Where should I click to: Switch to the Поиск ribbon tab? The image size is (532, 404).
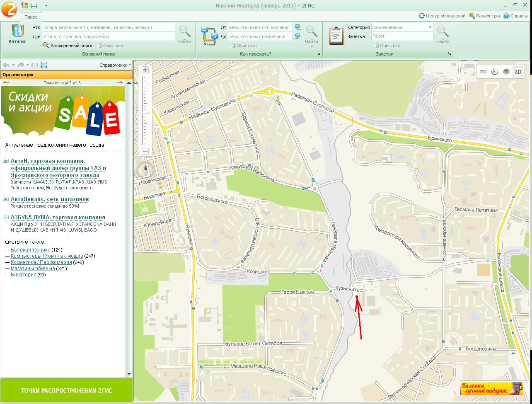pos(31,17)
